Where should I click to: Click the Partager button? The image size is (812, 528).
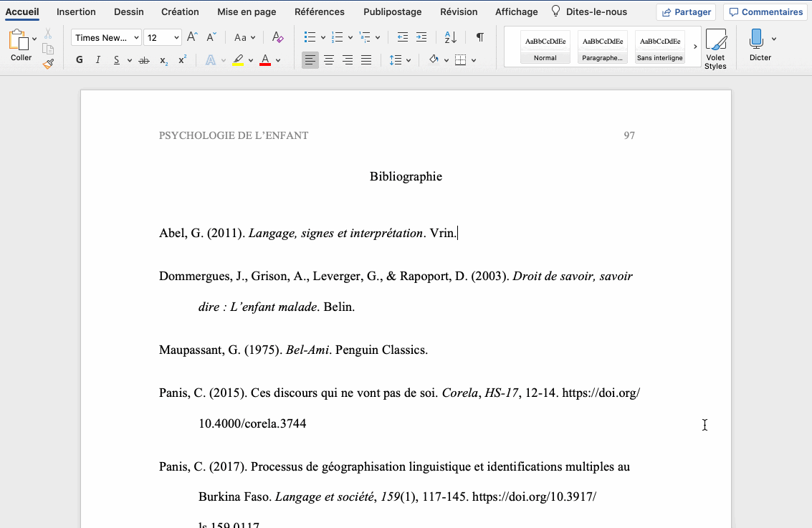click(686, 12)
